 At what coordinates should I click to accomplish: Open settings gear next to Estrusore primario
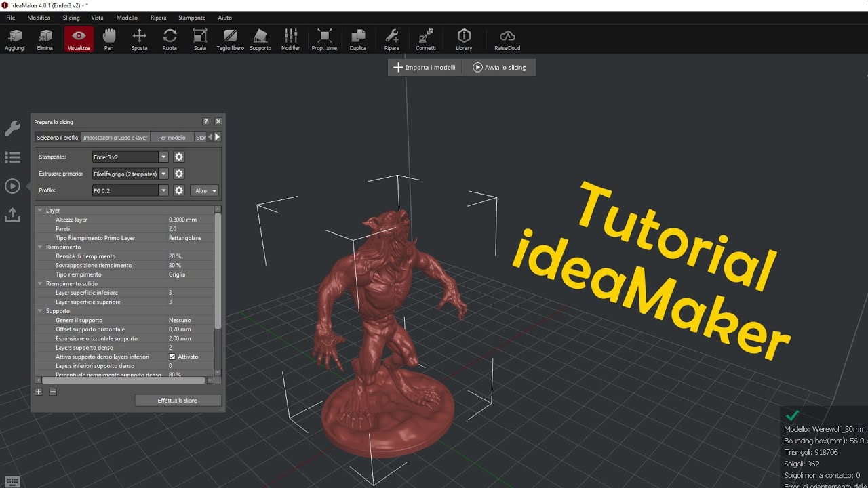pyautogui.click(x=179, y=174)
